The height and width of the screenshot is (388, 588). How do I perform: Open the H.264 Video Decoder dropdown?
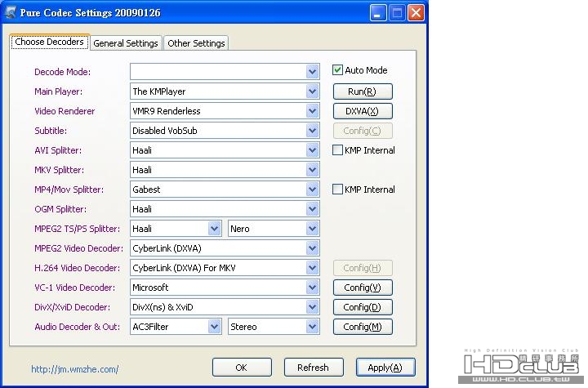coord(312,268)
